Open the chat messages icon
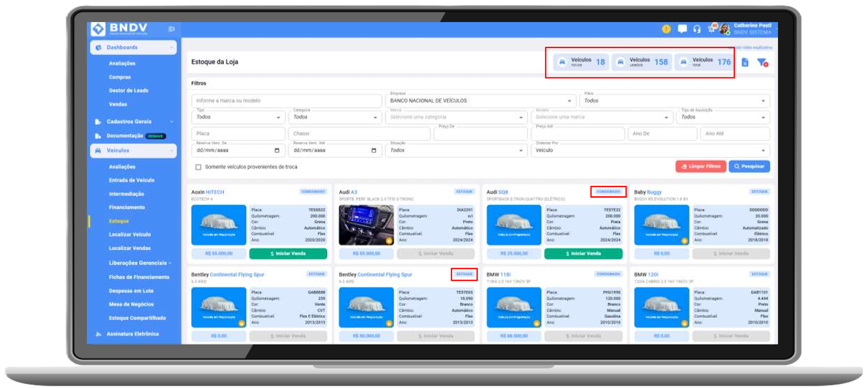The width and height of the screenshot is (868, 388). coord(682,29)
